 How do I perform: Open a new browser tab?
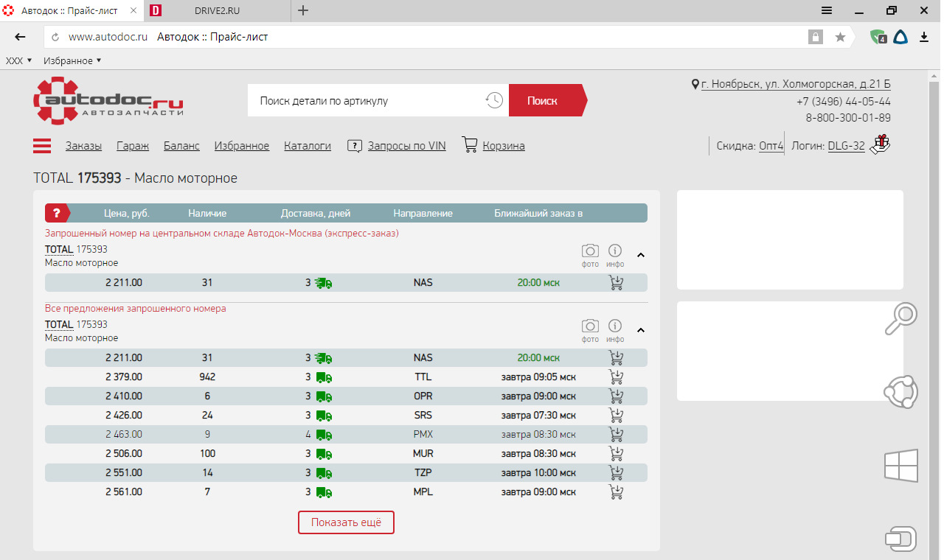tap(303, 10)
